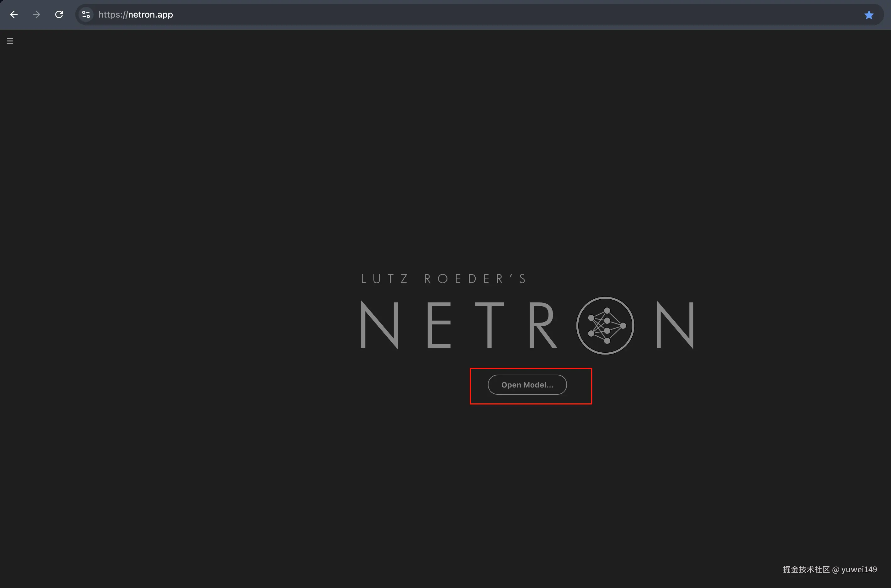Click the letter R in NETRON
The height and width of the screenshot is (588, 891).
(x=542, y=325)
